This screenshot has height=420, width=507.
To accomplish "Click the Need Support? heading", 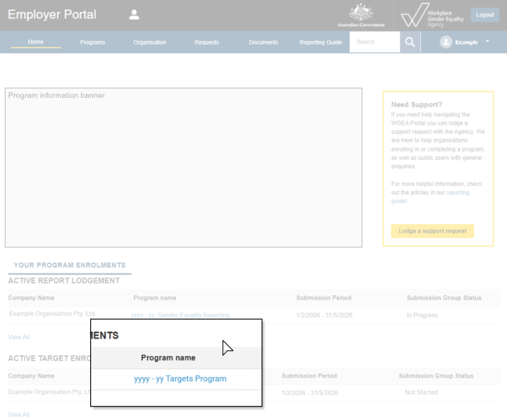I will click(x=416, y=105).
